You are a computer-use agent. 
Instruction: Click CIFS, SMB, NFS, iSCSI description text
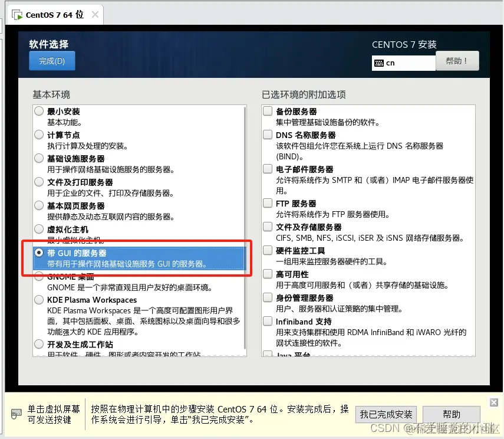(370, 238)
